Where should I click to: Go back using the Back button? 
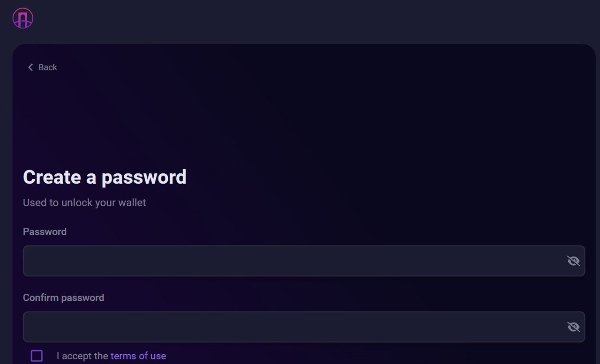[42, 67]
